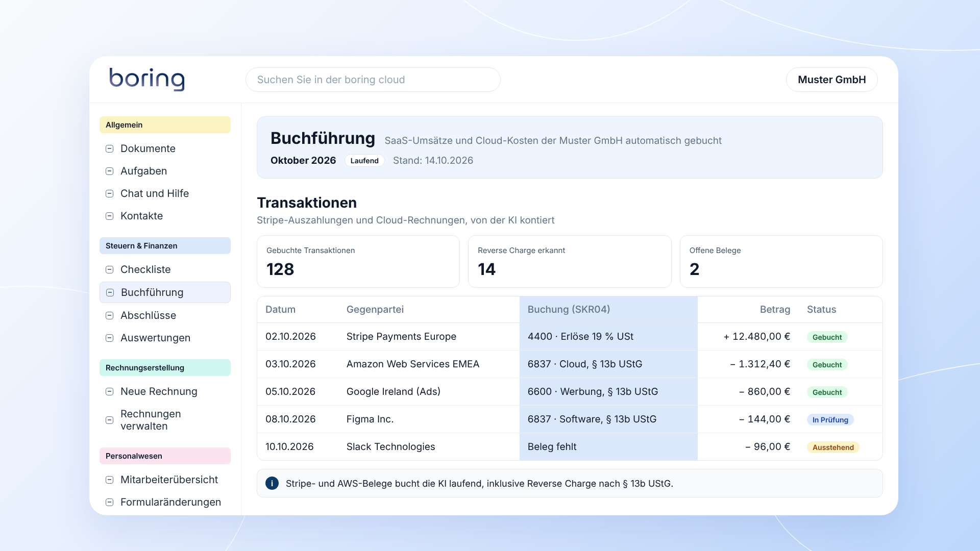Click booking 6600 · Werbung, § 13b UStG
This screenshot has height=551, width=980.
tap(593, 392)
